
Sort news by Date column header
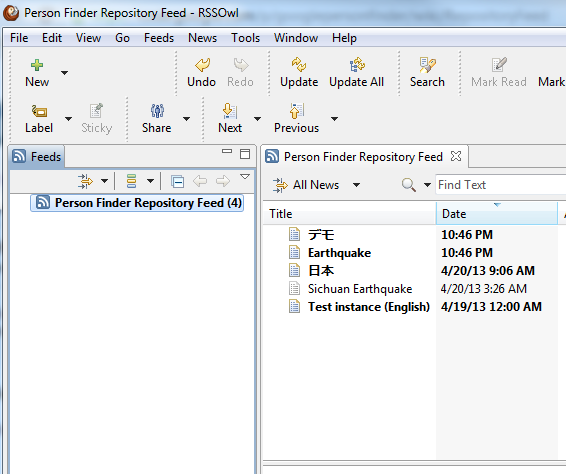click(497, 214)
